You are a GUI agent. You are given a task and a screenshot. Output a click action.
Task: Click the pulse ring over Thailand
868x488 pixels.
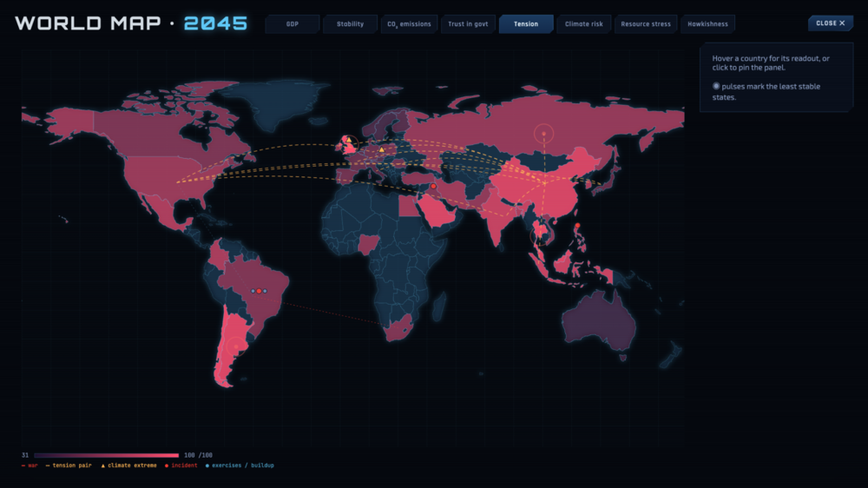(x=540, y=236)
